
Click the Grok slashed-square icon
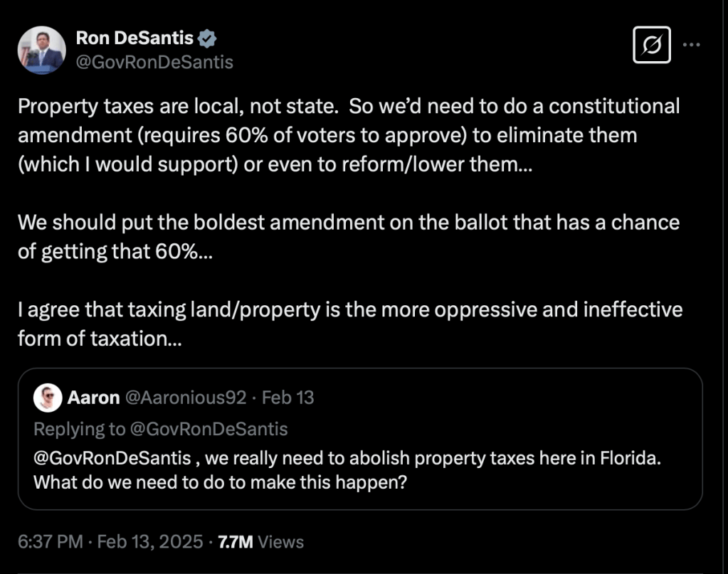click(651, 45)
